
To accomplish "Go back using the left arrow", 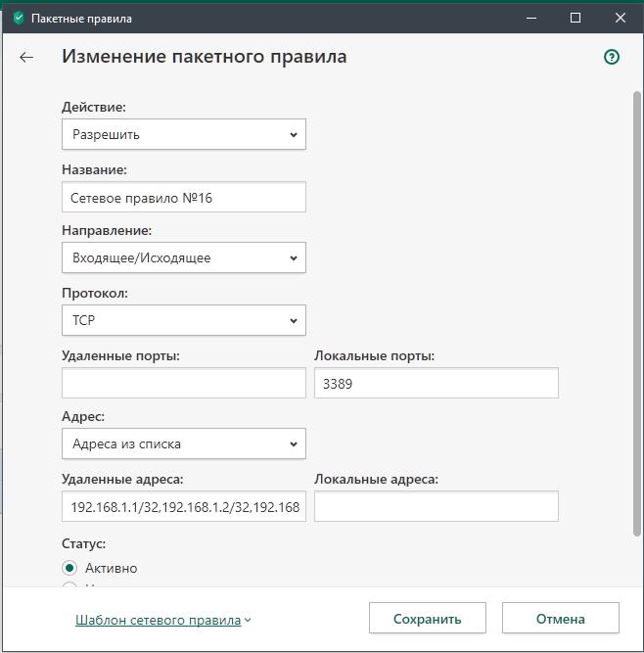I will tap(26, 57).
